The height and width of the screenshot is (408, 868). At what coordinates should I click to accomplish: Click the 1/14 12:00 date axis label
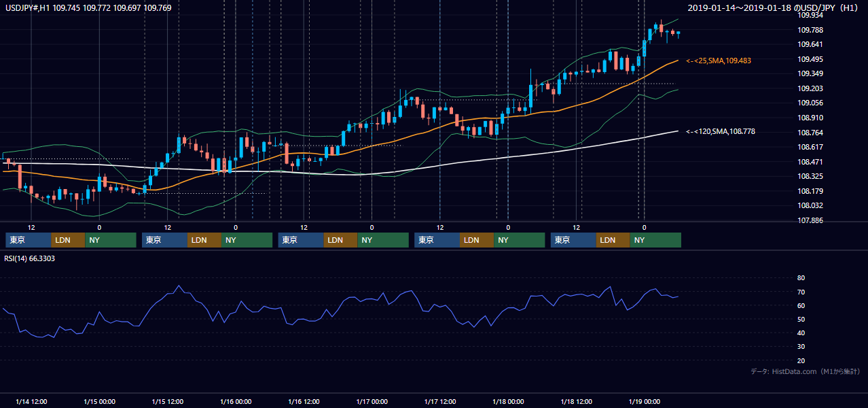[x=31, y=401]
